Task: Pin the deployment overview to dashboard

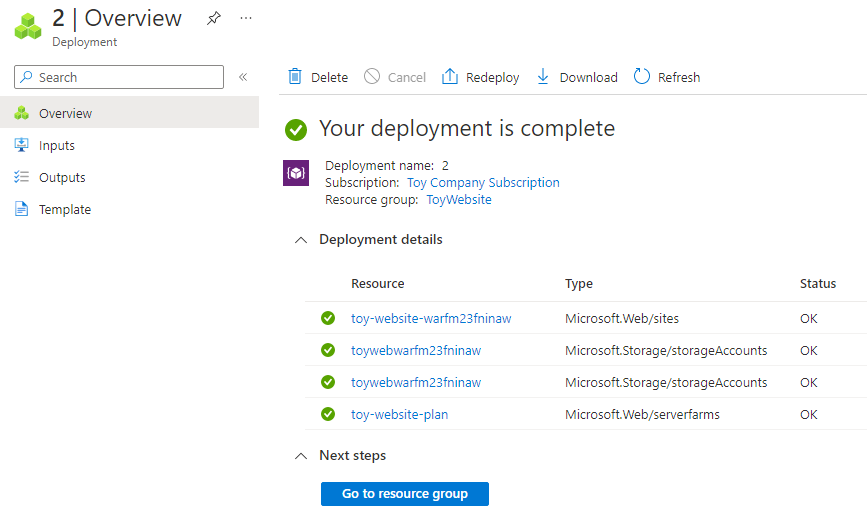Action: click(x=214, y=18)
